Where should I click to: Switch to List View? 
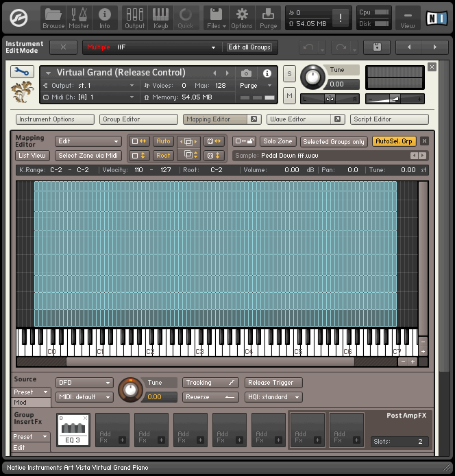[32, 156]
